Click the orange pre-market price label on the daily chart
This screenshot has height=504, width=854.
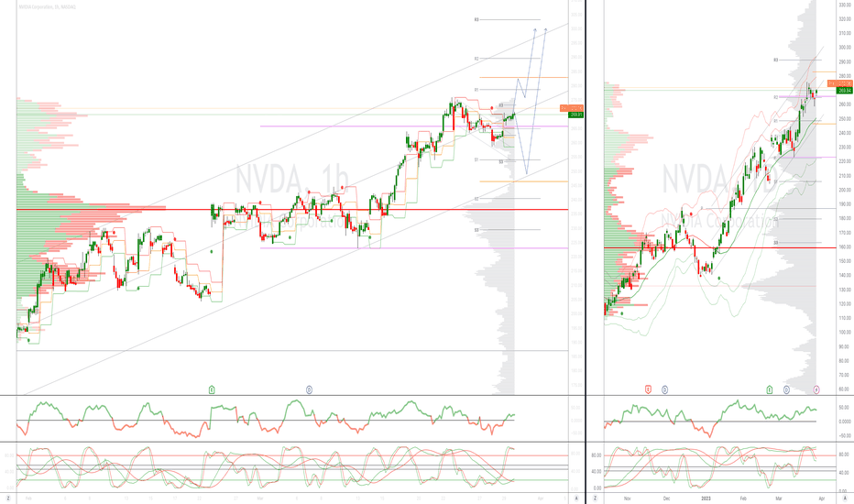click(840, 83)
